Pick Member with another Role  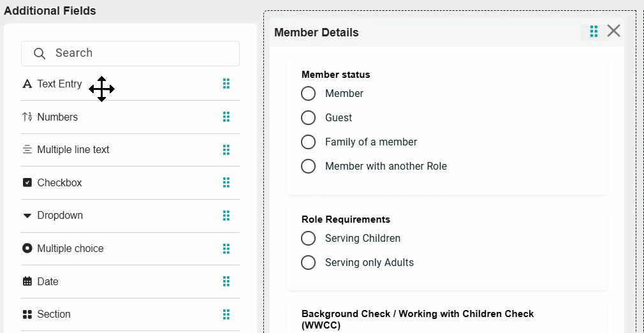(x=309, y=166)
